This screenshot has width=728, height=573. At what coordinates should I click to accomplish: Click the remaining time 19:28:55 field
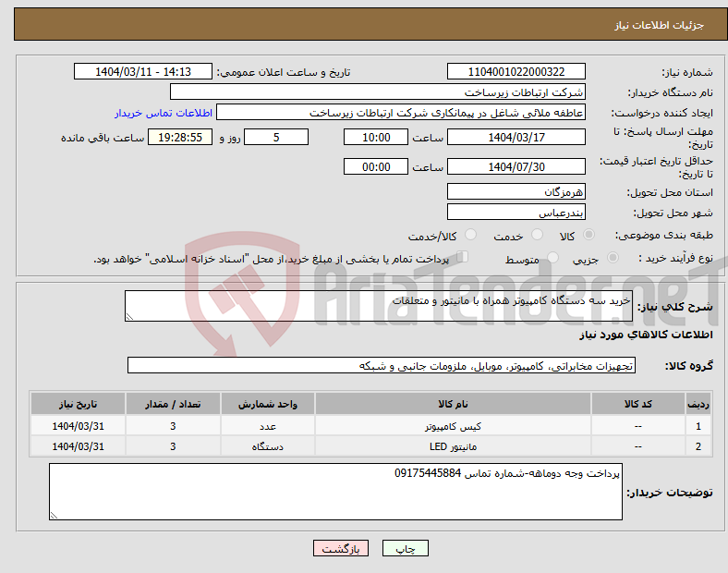point(180,137)
